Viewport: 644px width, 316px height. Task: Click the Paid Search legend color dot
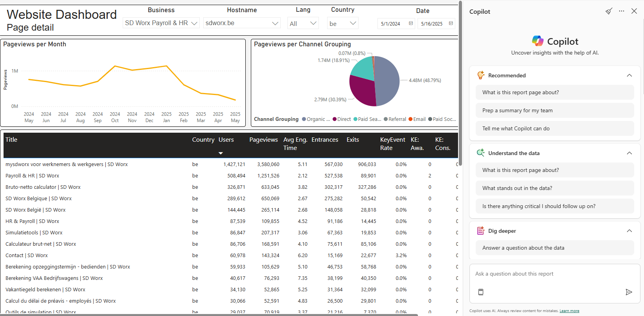click(355, 119)
